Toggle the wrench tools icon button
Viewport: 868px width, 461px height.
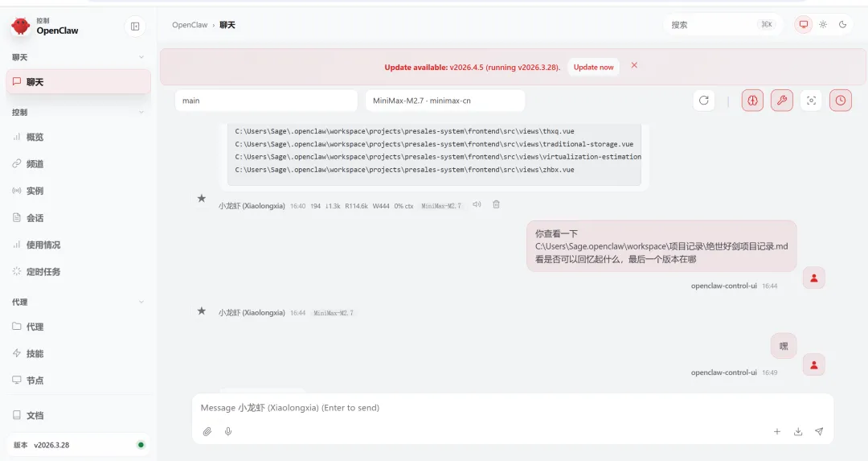click(x=782, y=101)
